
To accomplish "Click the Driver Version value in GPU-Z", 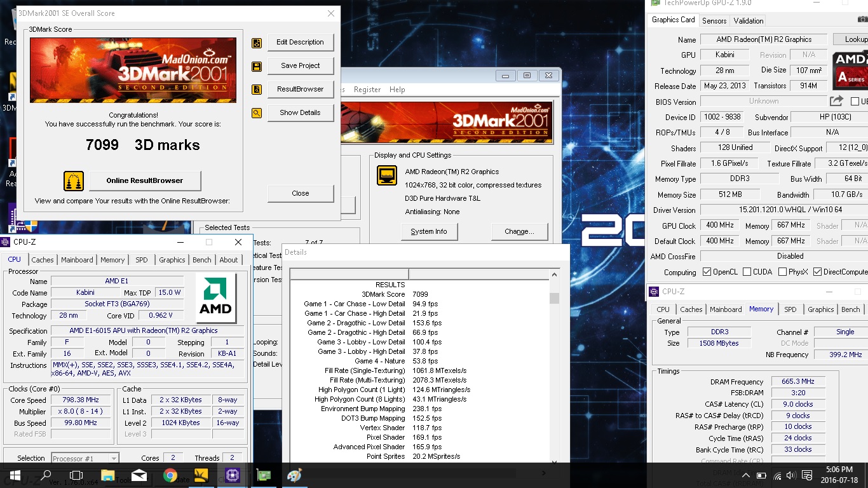I will point(783,210).
